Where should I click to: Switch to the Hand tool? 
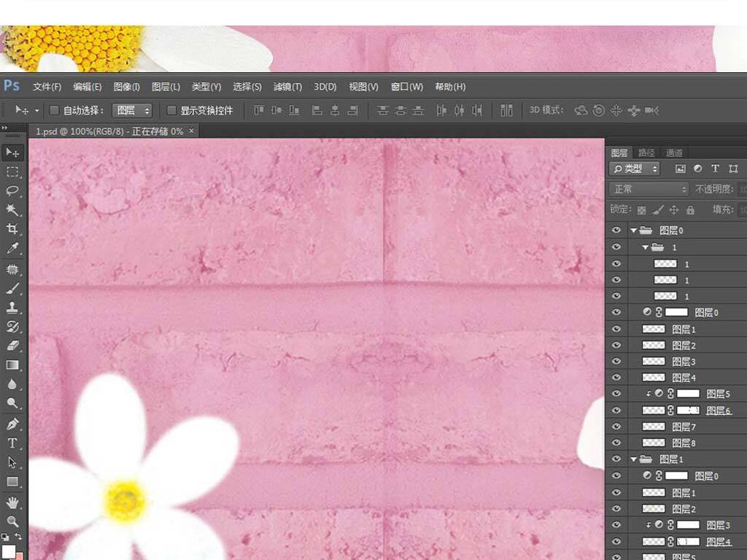click(12, 502)
